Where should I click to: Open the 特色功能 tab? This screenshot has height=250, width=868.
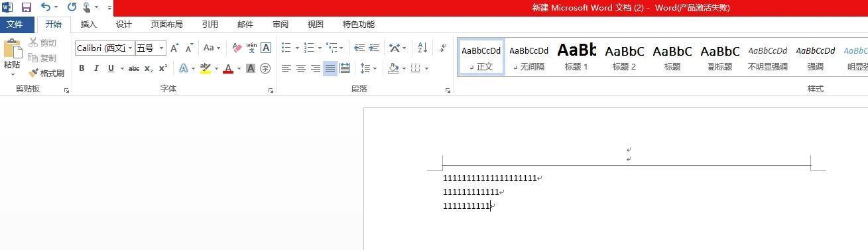point(358,25)
